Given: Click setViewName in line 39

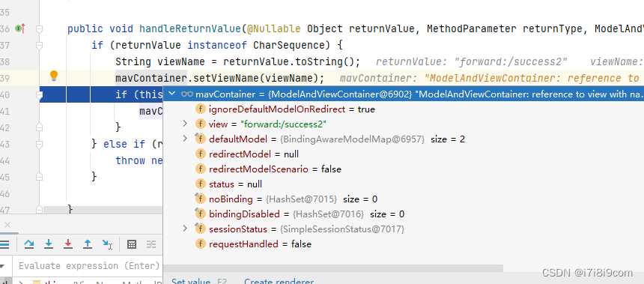Looking at the screenshot, I should tap(225, 78).
